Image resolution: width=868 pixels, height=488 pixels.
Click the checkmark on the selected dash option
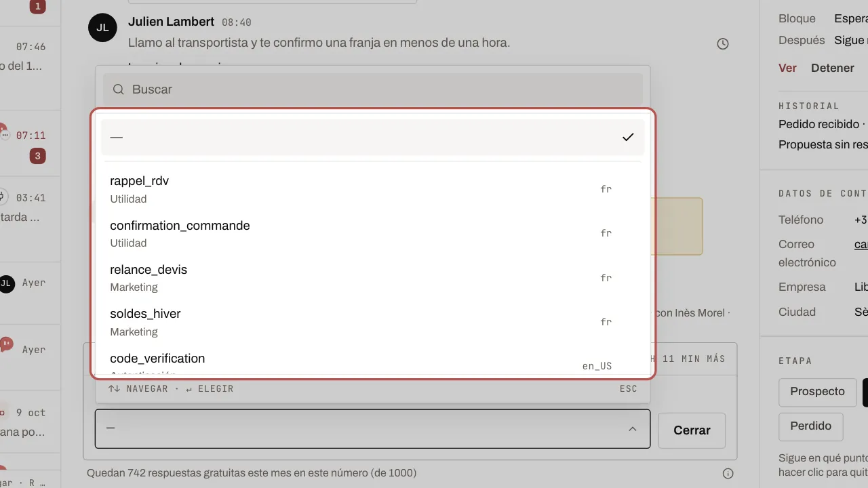tap(628, 138)
